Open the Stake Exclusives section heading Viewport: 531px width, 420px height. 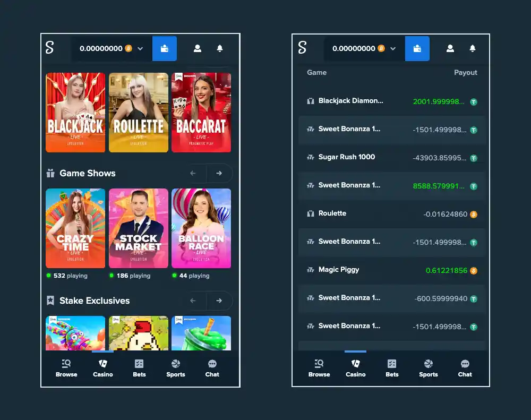(95, 301)
